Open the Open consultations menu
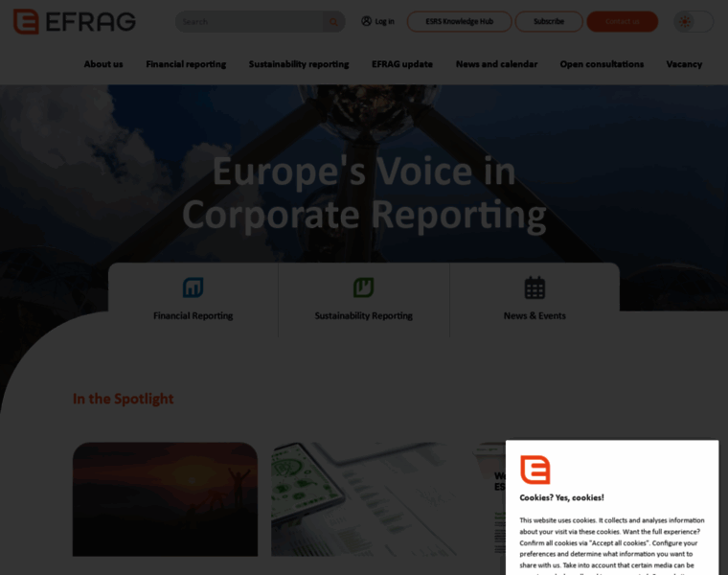Viewport: 728px width, 575px height. point(602,64)
